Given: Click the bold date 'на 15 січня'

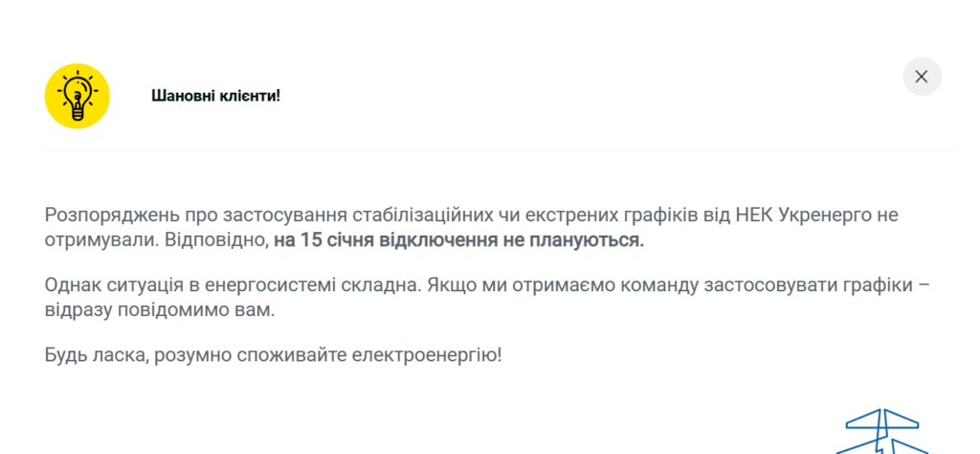Looking at the screenshot, I should tap(323, 240).
